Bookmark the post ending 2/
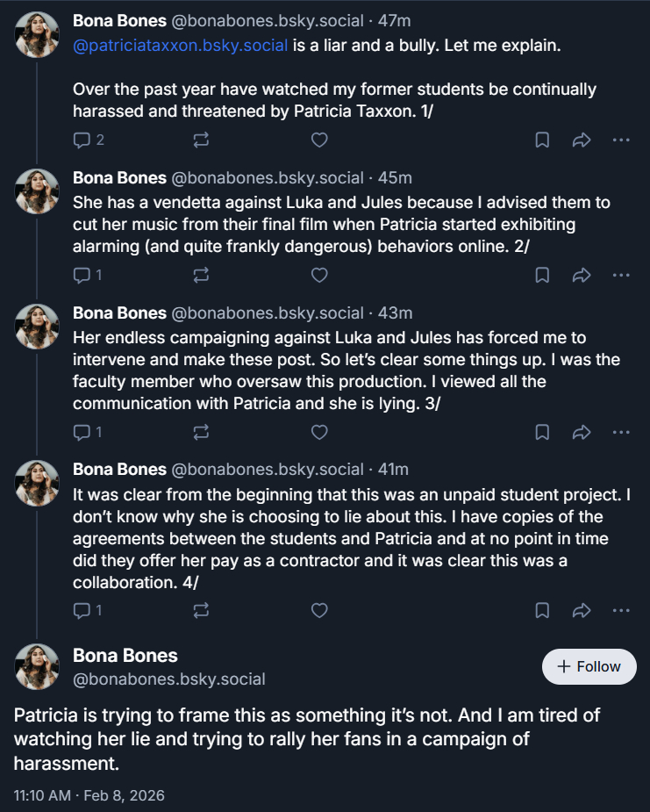The width and height of the screenshot is (650, 812). pos(542,275)
